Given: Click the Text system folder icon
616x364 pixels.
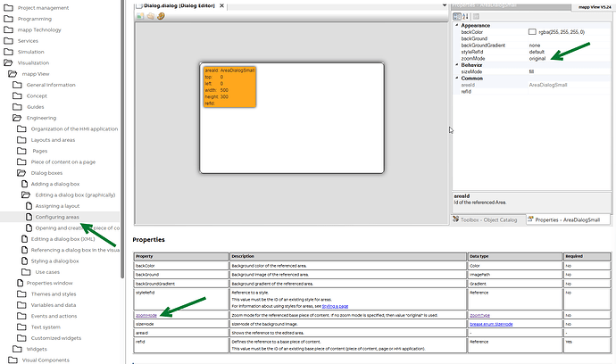Looking at the screenshot, I should (x=21, y=327).
